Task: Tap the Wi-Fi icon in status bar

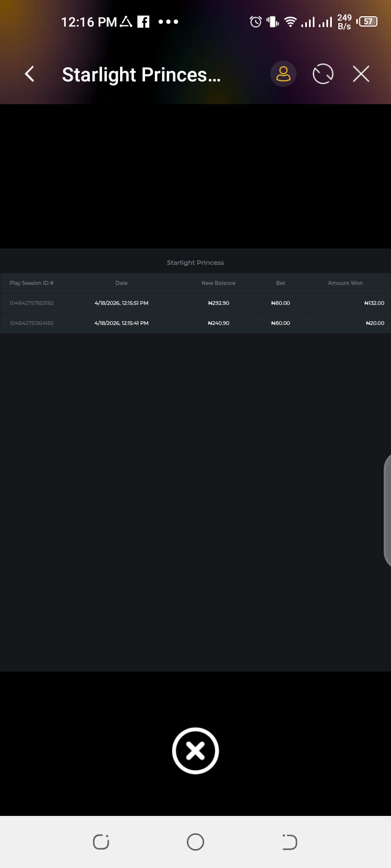Action: [291, 22]
